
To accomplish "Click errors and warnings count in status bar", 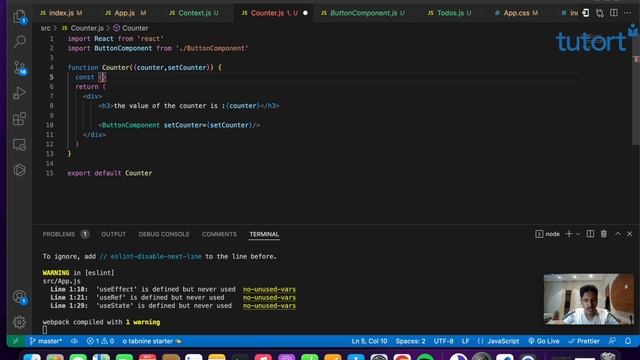I will point(100,341).
